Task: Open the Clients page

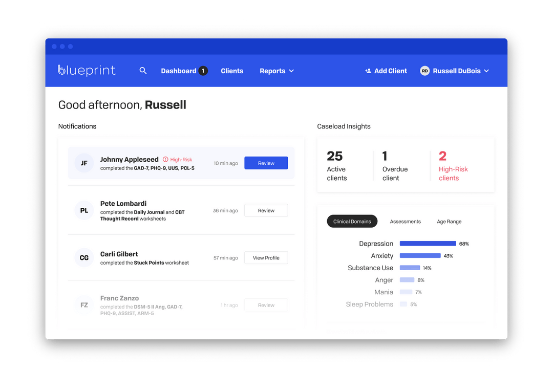Action: [x=232, y=71]
